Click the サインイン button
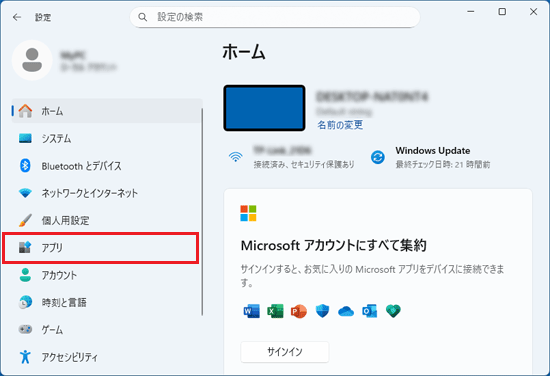 click(285, 352)
